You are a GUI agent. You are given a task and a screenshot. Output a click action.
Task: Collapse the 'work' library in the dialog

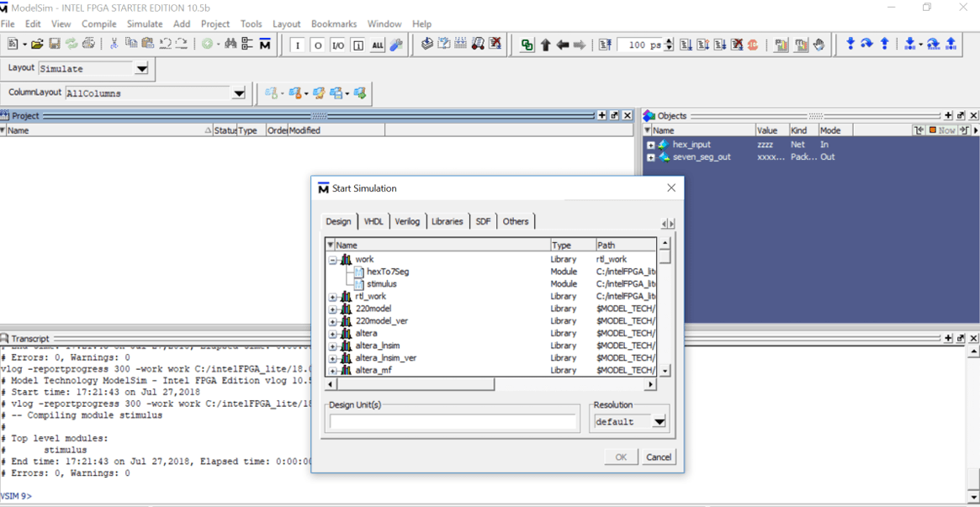333,259
